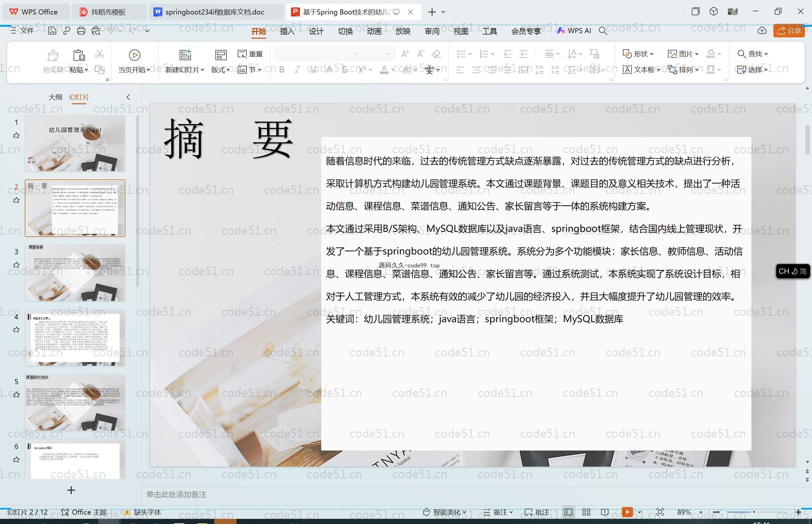Click Missing Fonts (缺失字体) in status bar
Viewport: 812px width, 524px height.
tap(142, 512)
